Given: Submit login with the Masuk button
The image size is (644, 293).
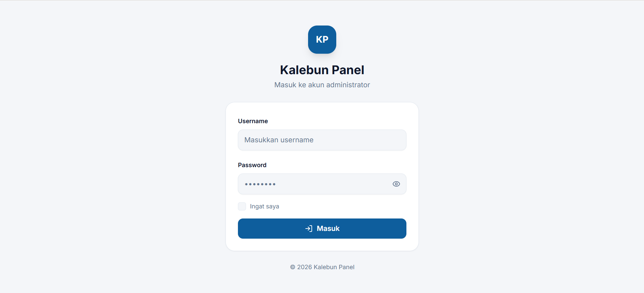Looking at the screenshot, I should (322, 229).
